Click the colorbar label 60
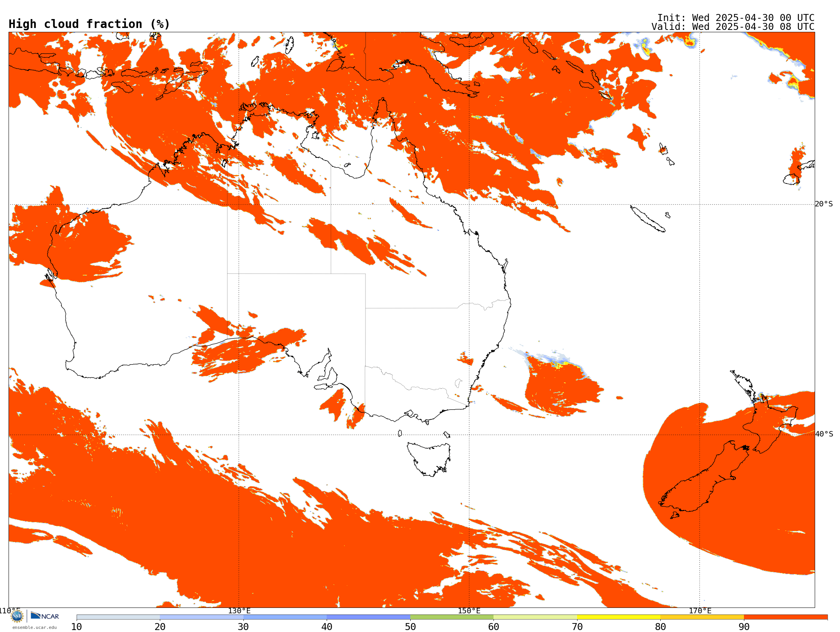The image size is (840, 632). pyautogui.click(x=493, y=627)
